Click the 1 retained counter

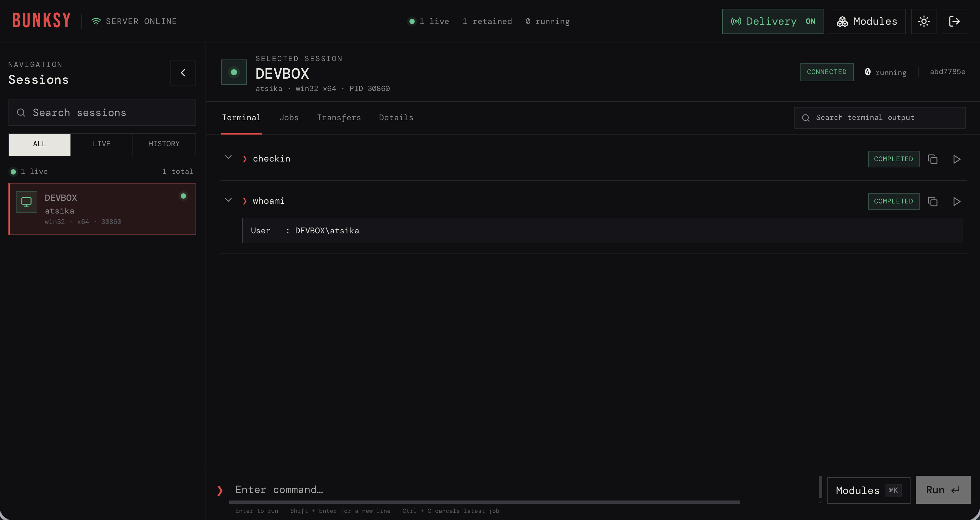[x=487, y=21]
